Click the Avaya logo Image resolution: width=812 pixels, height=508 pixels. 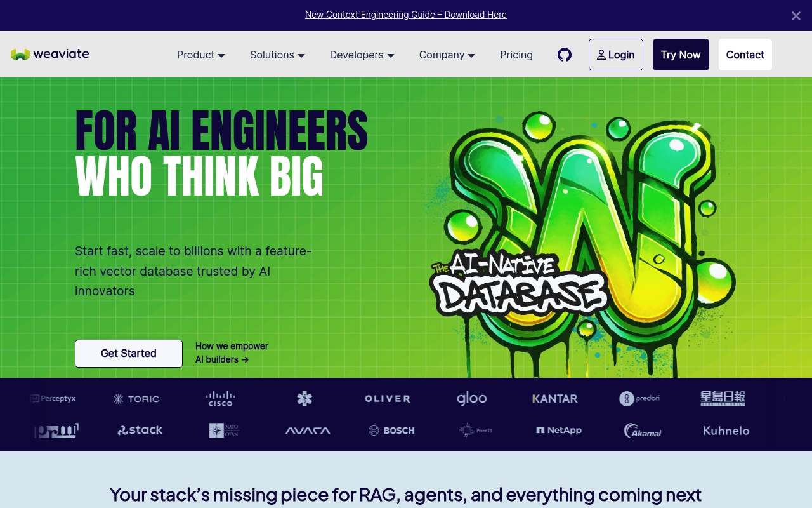(x=308, y=431)
